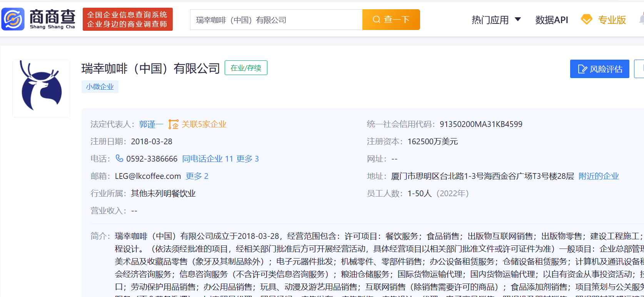The image size is (644, 297).
Task: Click the magnifier icon in the search button
Action: (x=376, y=20)
